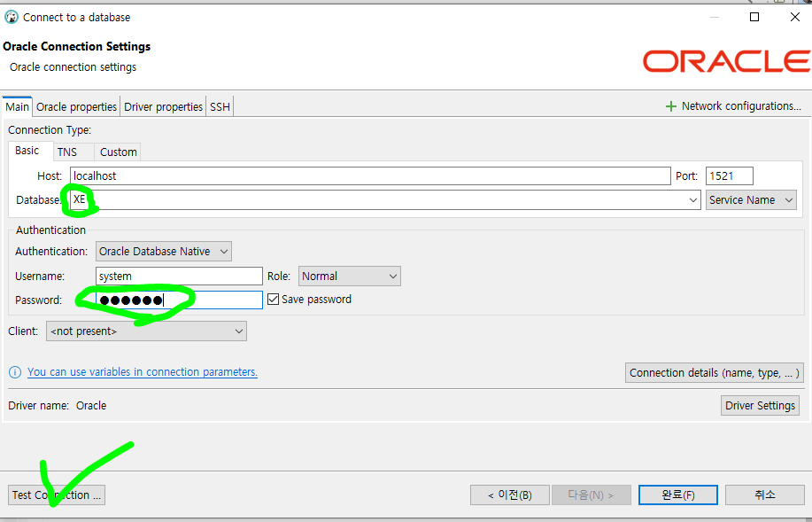Click the Test Connection button

tap(57, 495)
